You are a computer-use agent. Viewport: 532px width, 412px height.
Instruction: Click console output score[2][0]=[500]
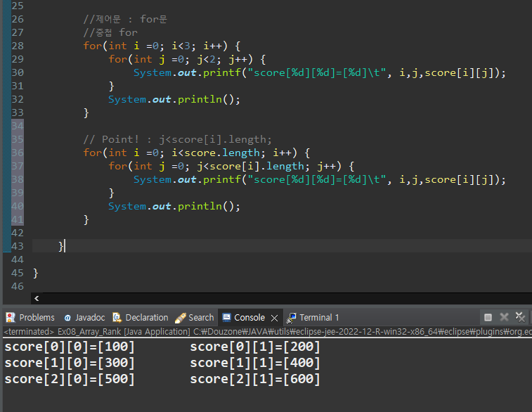[x=70, y=379]
